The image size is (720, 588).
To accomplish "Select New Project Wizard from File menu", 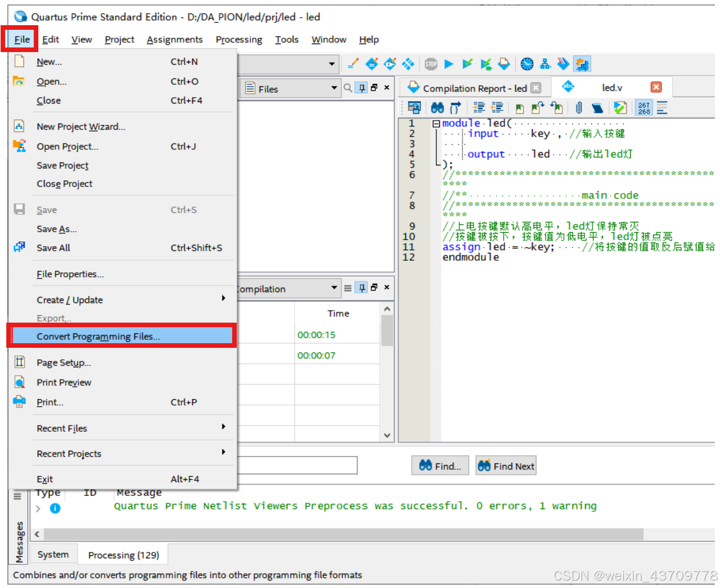I will pyautogui.click(x=81, y=126).
